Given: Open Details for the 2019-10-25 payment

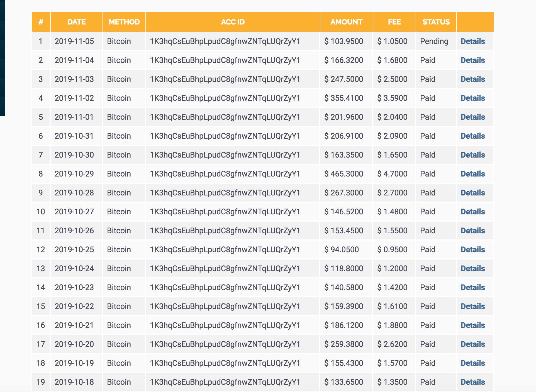Looking at the screenshot, I should pos(472,250).
